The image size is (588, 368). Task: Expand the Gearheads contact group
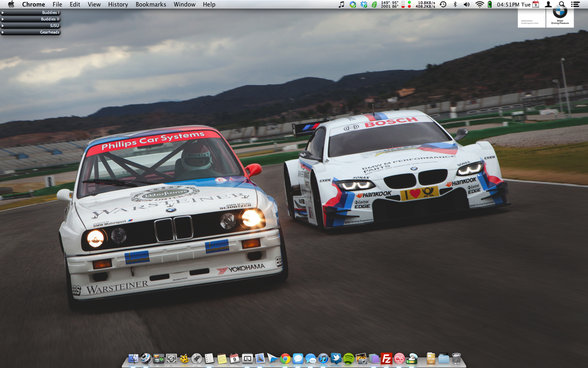(x=31, y=32)
